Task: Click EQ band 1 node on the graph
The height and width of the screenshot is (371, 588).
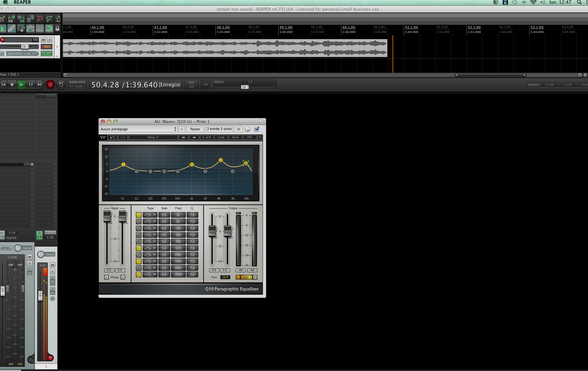Action: point(123,164)
